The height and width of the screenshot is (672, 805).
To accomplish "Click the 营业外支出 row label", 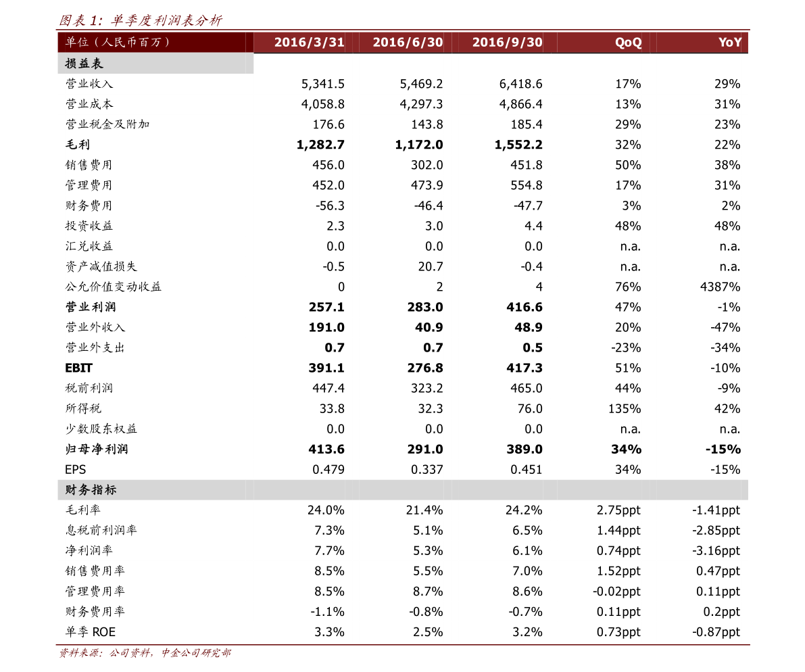I will click(x=95, y=347).
